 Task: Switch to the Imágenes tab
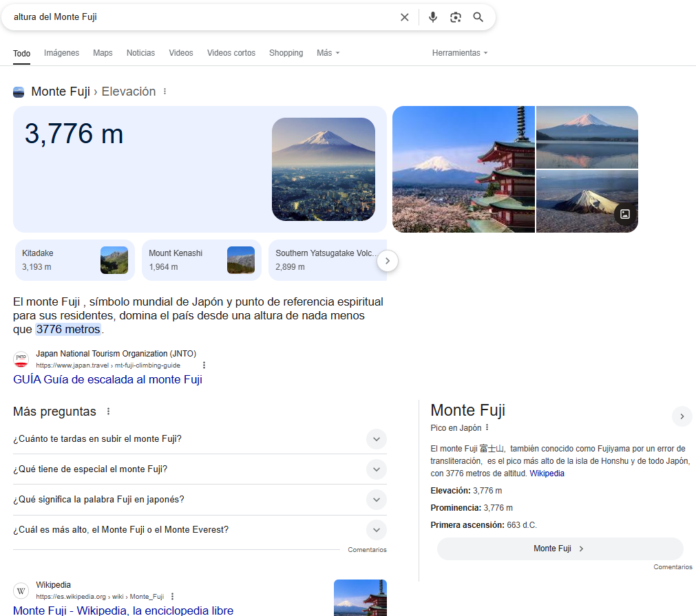click(x=61, y=53)
